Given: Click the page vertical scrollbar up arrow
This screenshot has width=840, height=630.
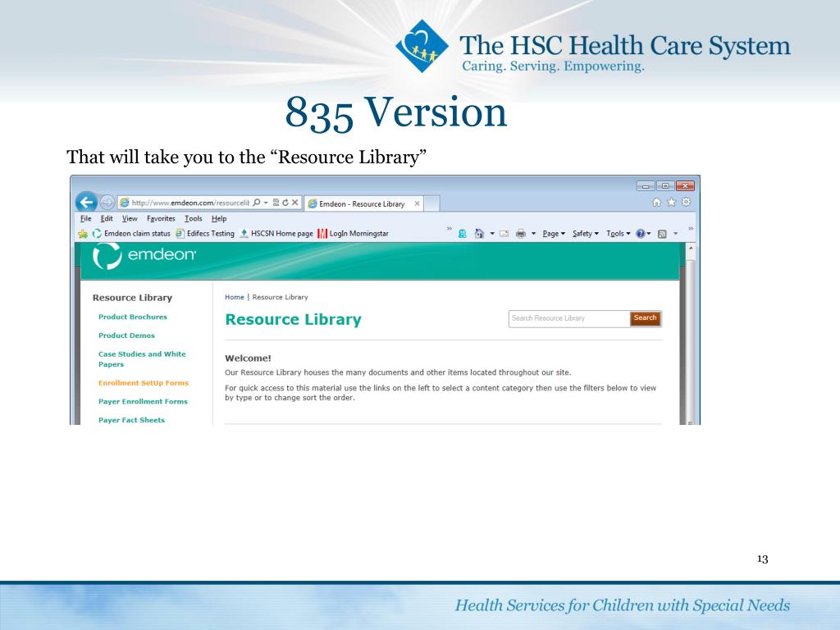Looking at the screenshot, I should pyautogui.click(x=691, y=249).
